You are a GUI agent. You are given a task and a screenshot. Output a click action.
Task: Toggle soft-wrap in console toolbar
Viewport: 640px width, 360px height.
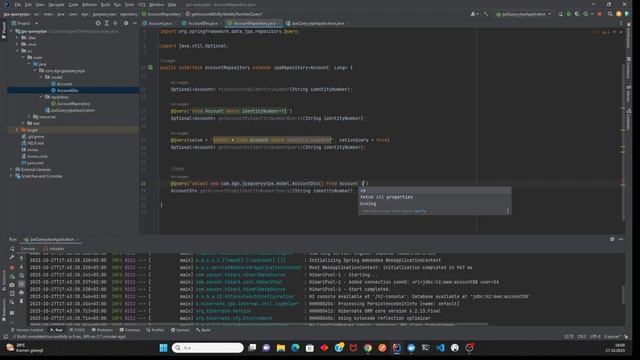(22, 276)
